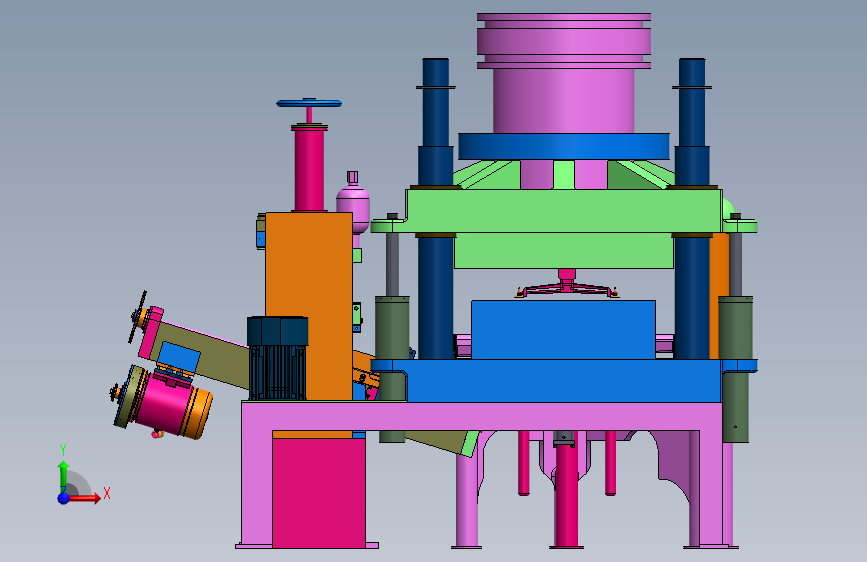Click the blue origin sphere of the triad
Image resolution: width=867 pixels, height=562 pixels.
click(63, 498)
